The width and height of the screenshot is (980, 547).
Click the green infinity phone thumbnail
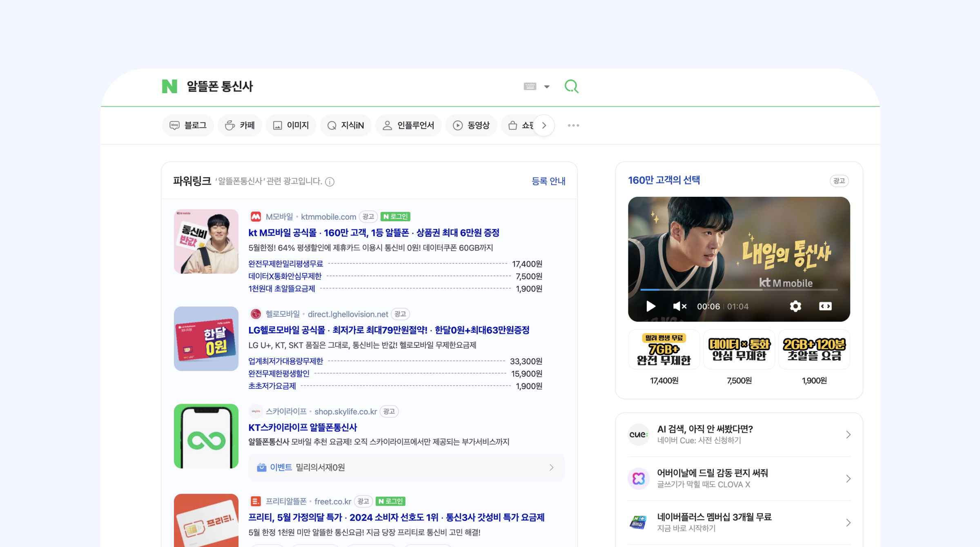[206, 436]
